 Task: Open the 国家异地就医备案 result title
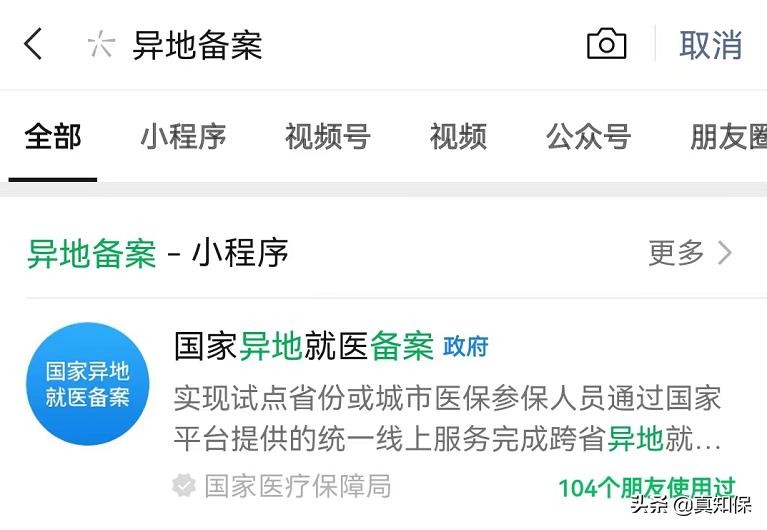(304, 346)
